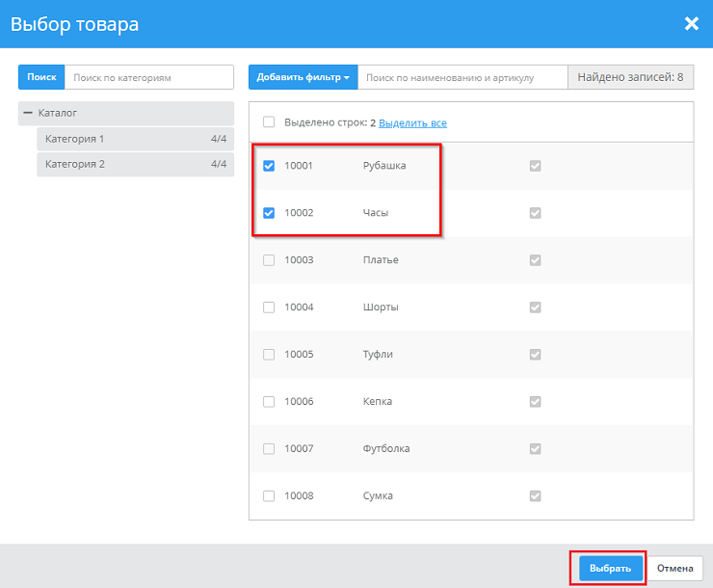The height and width of the screenshot is (588, 713).
Task: Check the 10004 Шорты row checkbox
Action: tap(269, 307)
